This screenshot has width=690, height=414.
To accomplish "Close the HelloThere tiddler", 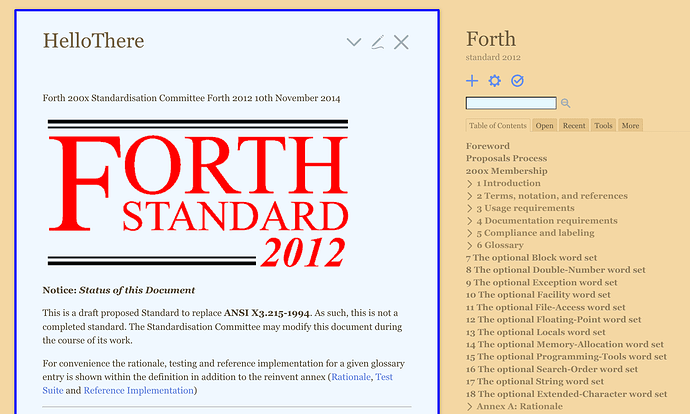I will 401,42.
